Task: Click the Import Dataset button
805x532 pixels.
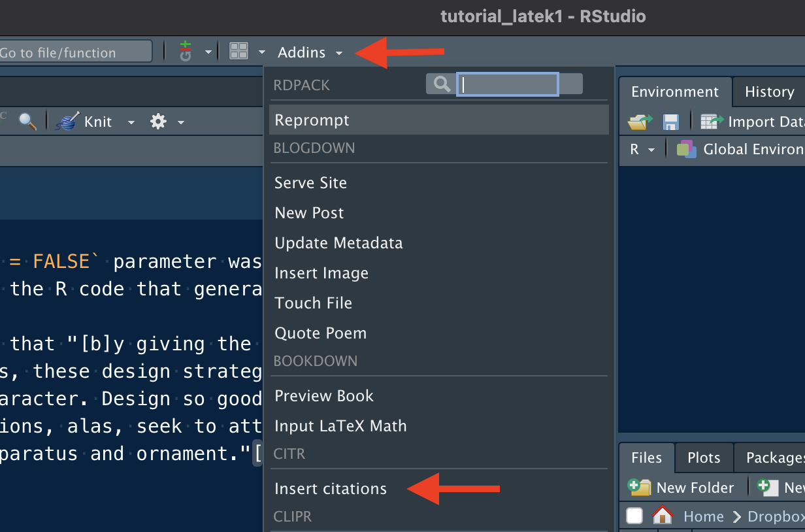Action: click(x=751, y=122)
